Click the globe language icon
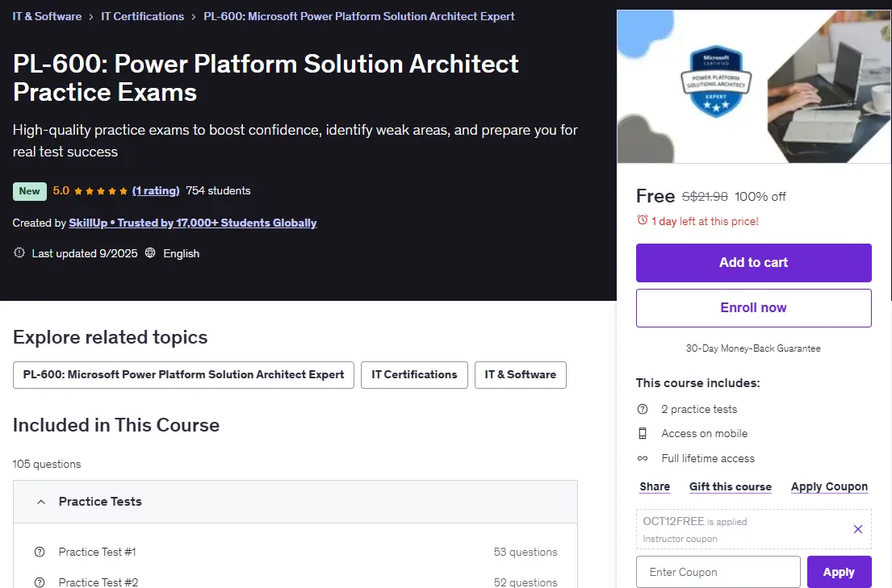This screenshot has height=588, width=892. (150, 253)
